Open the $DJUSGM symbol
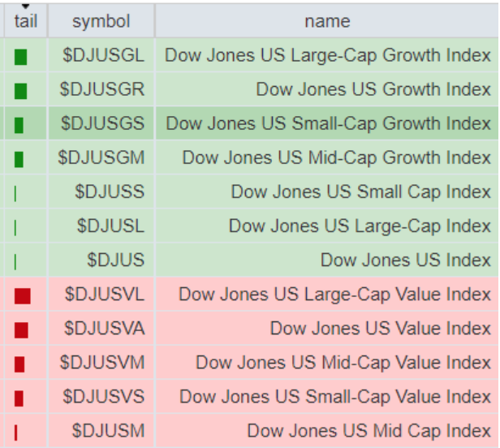Image resolution: width=500 pixels, height=448 pixels. pos(101,157)
